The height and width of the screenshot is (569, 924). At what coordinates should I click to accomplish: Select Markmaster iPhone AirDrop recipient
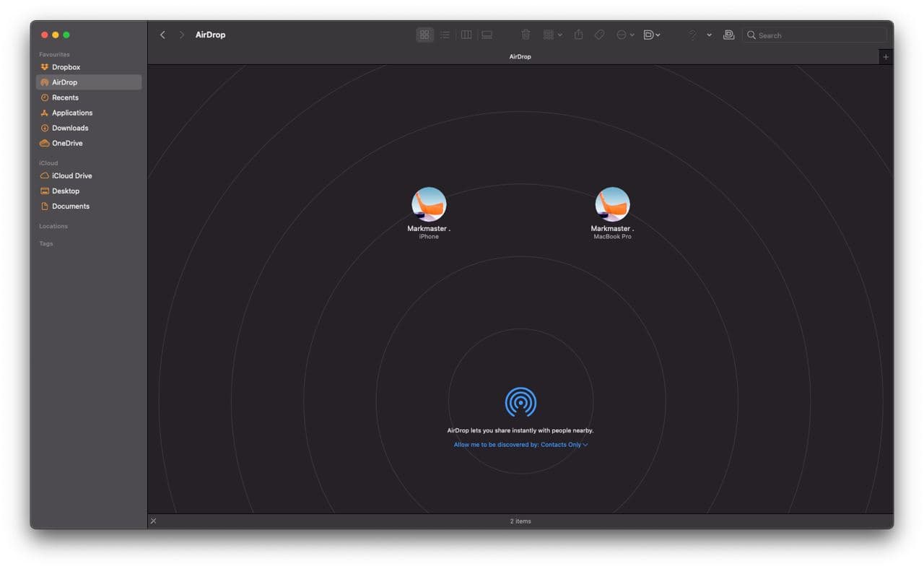(x=429, y=214)
